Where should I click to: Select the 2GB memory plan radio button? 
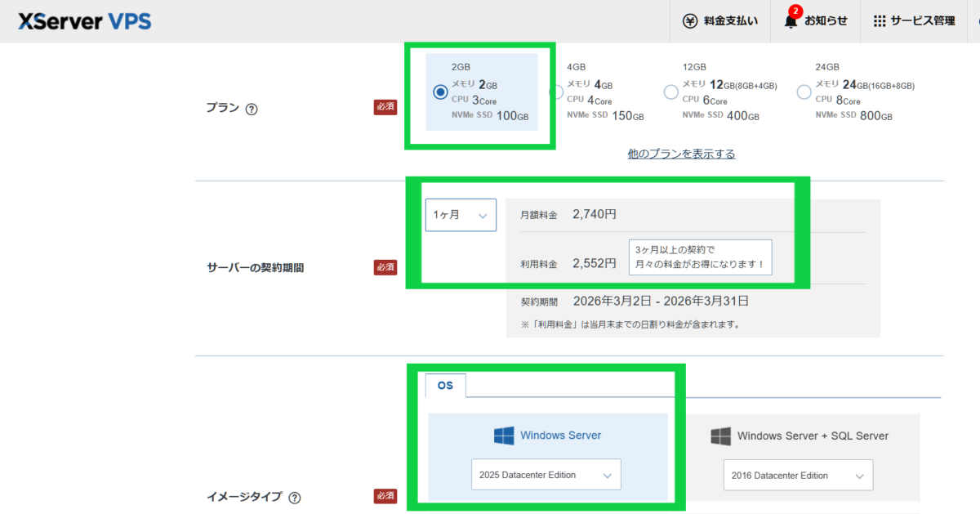tap(440, 92)
